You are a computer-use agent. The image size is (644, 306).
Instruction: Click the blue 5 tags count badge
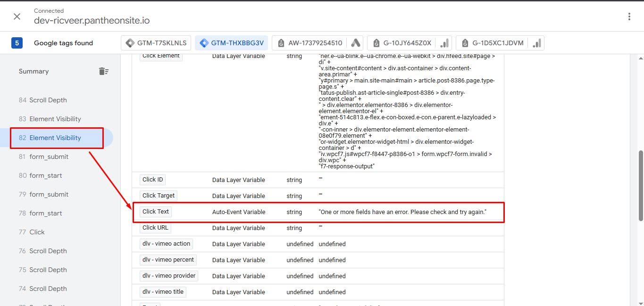tap(17, 43)
